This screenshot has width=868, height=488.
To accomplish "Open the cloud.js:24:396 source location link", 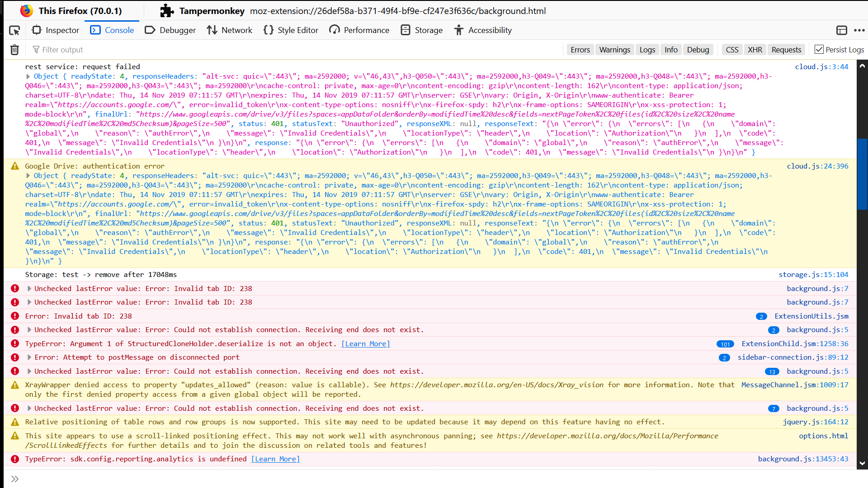I will pos(818,166).
